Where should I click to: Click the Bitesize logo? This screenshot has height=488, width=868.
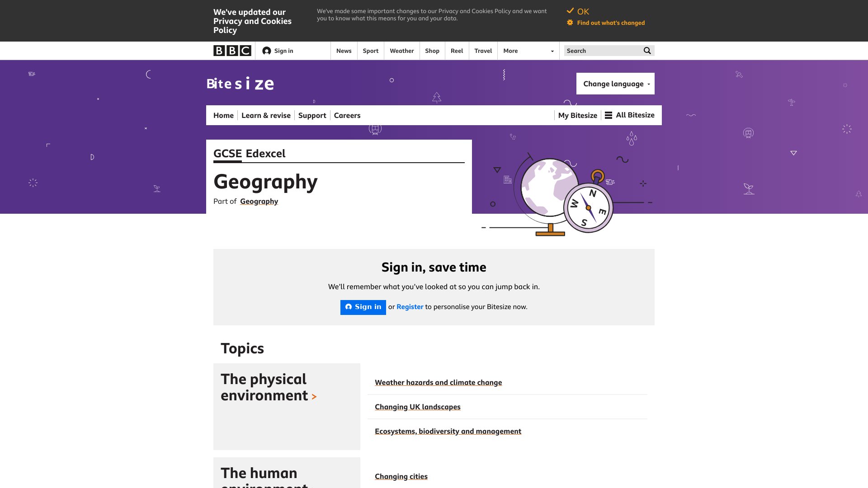tap(240, 84)
